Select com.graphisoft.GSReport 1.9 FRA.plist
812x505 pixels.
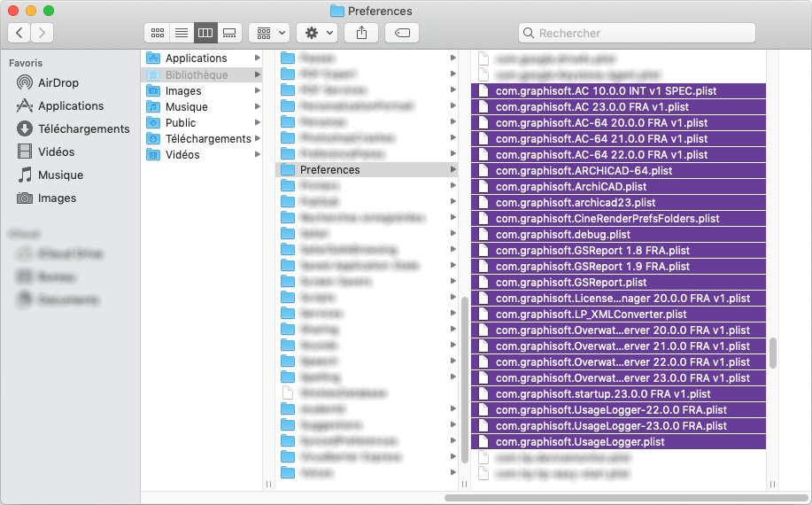[618, 267]
